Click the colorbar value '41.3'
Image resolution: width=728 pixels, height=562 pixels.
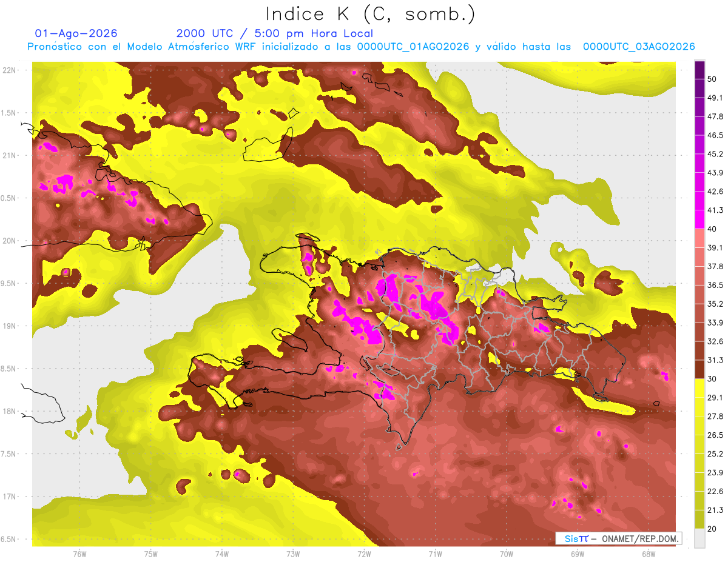[x=715, y=210]
